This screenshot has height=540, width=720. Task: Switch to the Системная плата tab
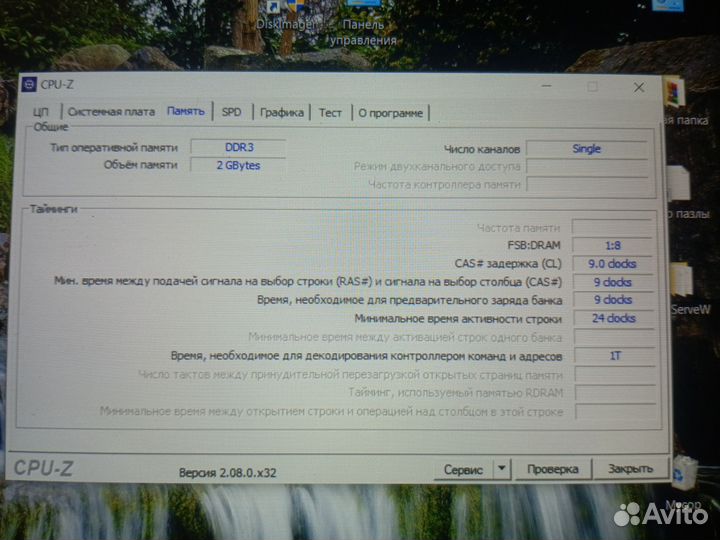click(x=111, y=112)
